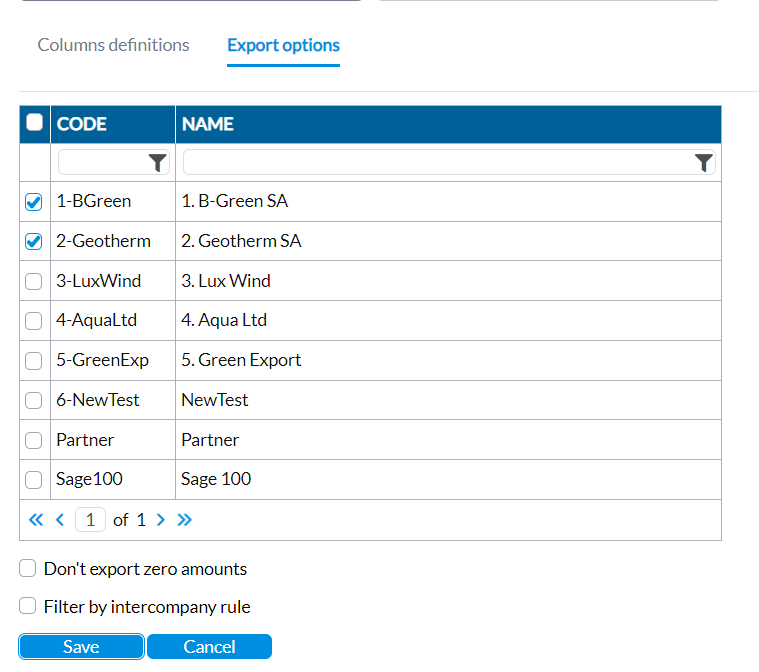
Task: Enable Filter by intercompany rule
Action: click(28, 606)
